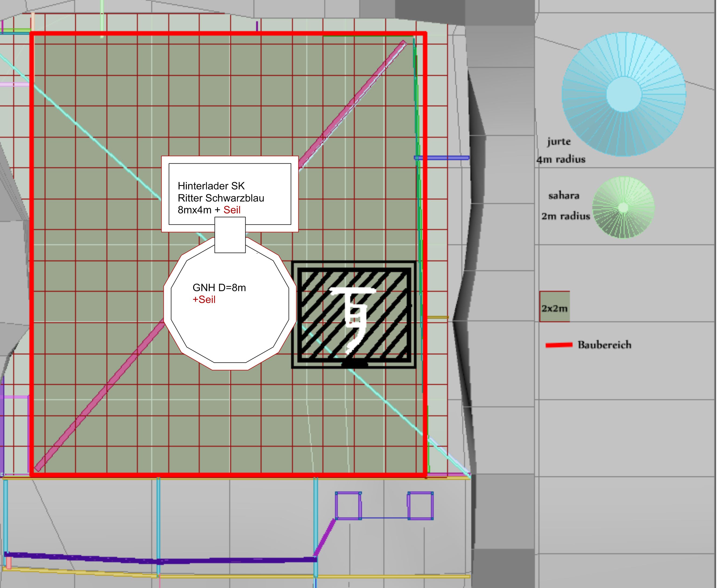Screen dimensions: 719x588
Task: Click the left purple square outline
Action: click(348, 505)
